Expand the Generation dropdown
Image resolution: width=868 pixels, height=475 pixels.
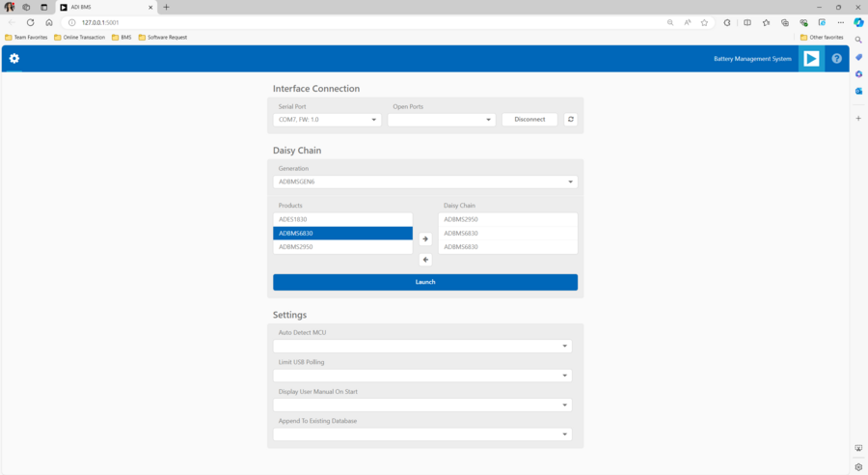[424, 182]
